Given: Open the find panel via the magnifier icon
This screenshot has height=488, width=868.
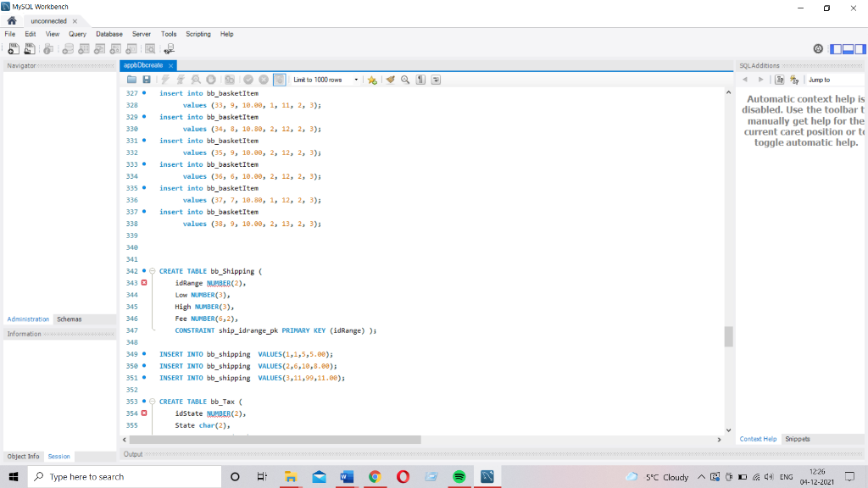Looking at the screenshot, I should pos(404,79).
